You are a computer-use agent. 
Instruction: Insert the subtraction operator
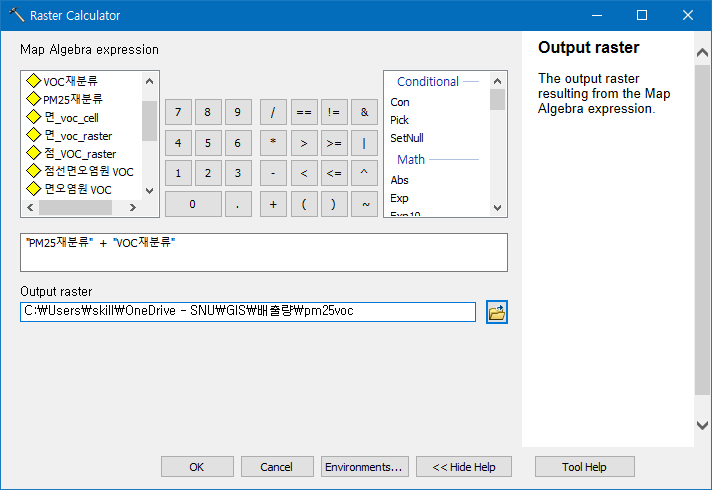[x=273, y=173]
